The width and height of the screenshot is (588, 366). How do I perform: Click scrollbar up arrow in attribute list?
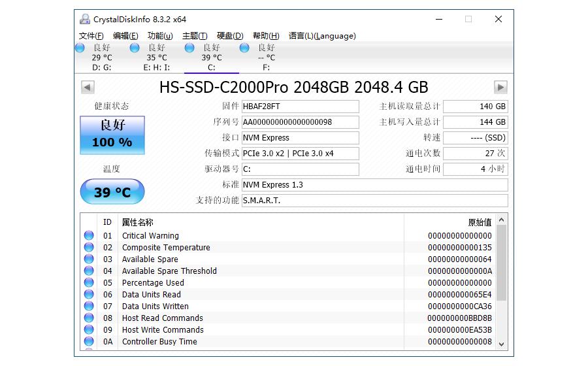501,220
